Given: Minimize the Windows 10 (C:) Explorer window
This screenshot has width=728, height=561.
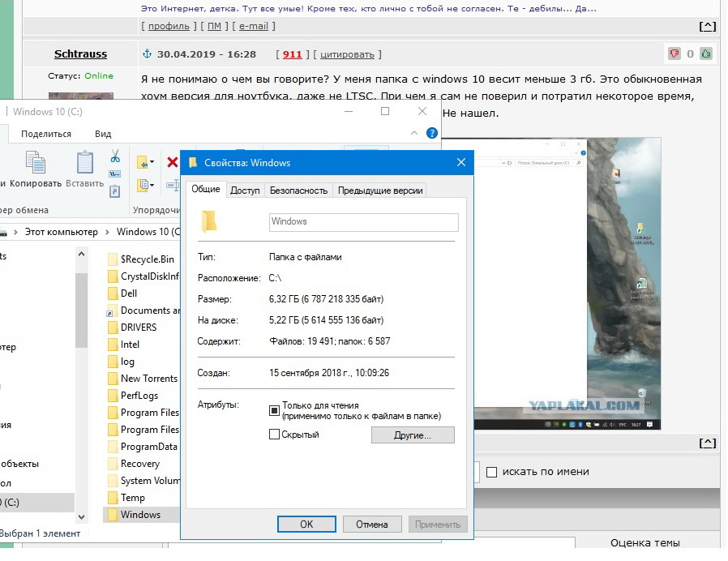Looking at the screenshot, I should click(349, 111).
